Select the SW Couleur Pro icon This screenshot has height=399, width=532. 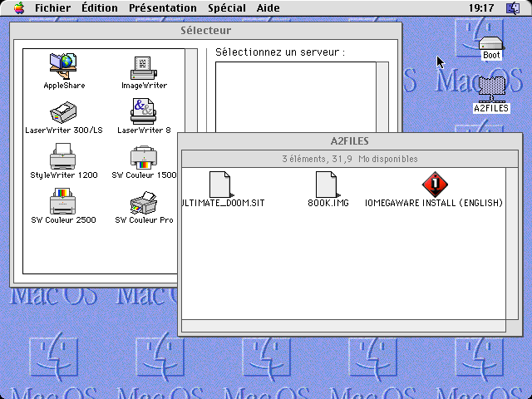(144, 203)
